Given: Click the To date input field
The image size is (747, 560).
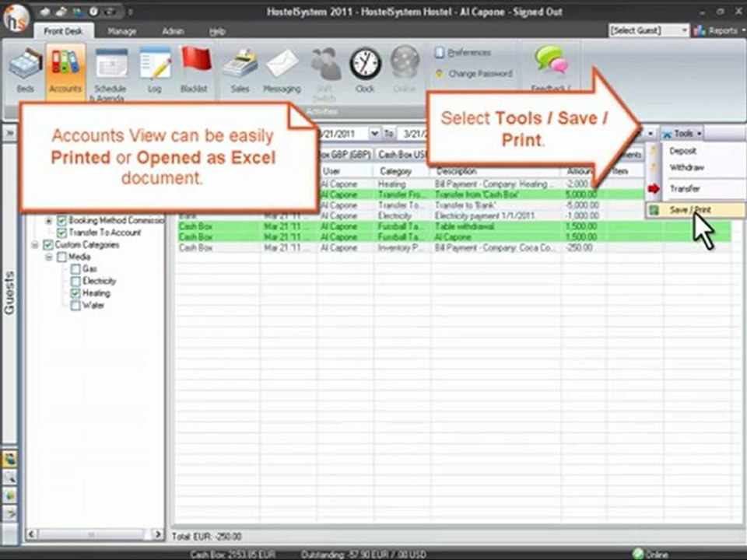Looking at the screenshot, I should (415, 134).
